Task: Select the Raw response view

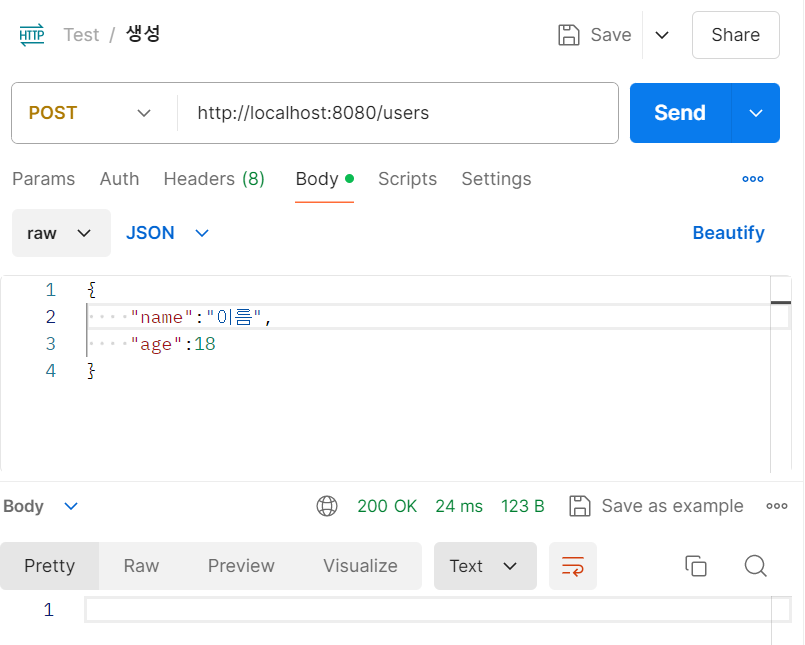Action: pyautogui.click(x=141, y=566)
